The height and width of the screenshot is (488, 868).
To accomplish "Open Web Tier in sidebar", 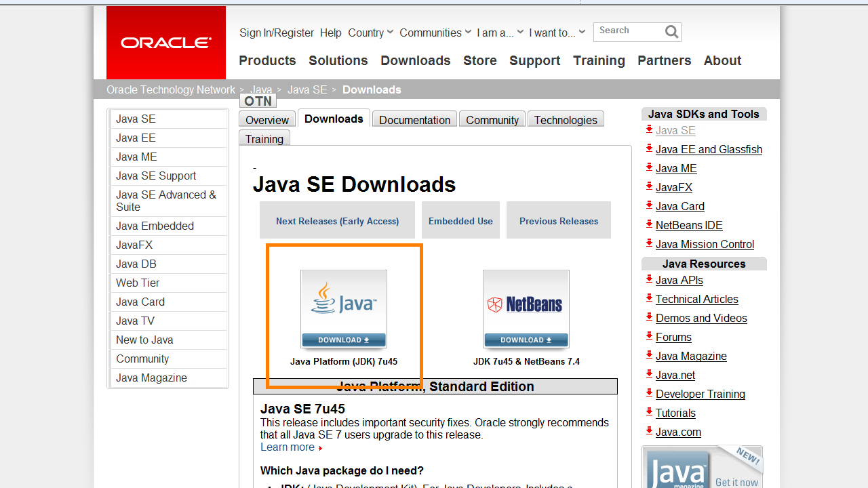I will [168, 283].
